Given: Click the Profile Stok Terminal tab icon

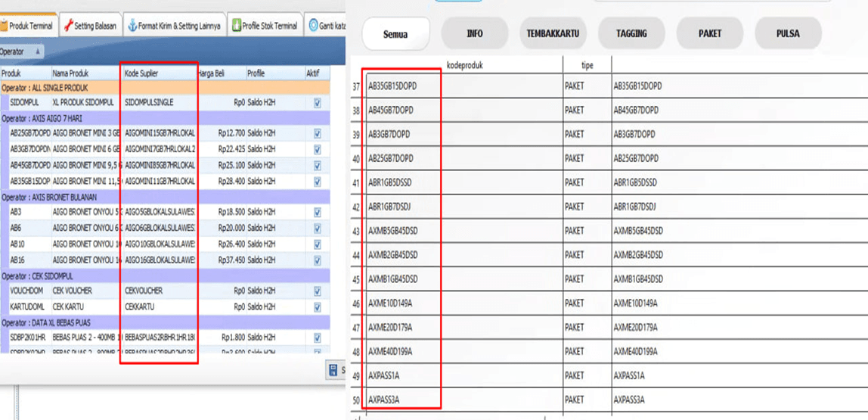Looking at the screenshot, I should pos(236,26).
